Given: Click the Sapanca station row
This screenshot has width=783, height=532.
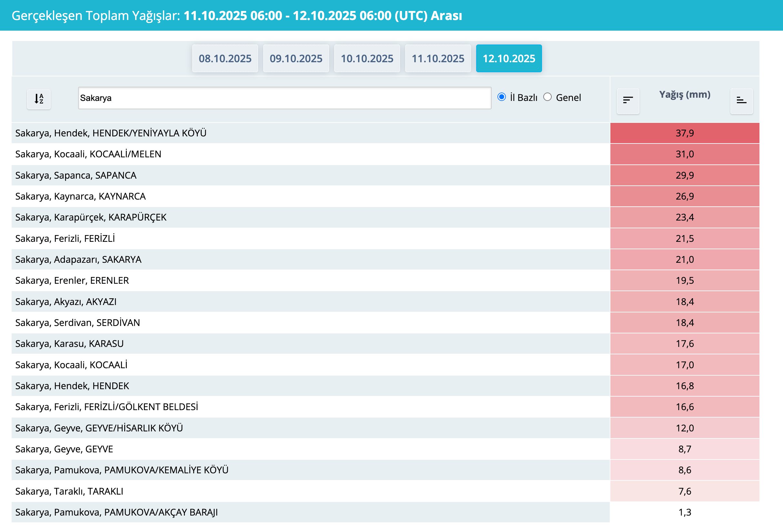Looking at the screenshot, I should (x=76, y=175).
